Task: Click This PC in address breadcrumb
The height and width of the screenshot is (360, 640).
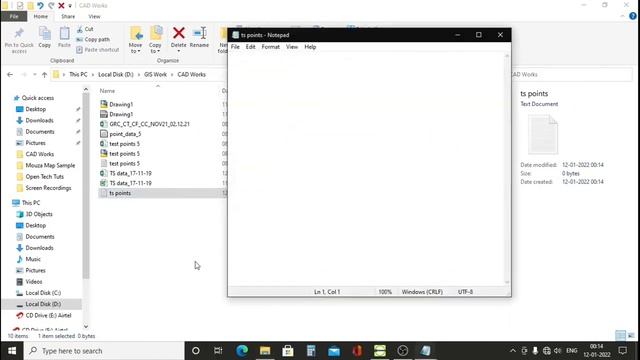Action: pyautogui.click(x=78, y=75)
